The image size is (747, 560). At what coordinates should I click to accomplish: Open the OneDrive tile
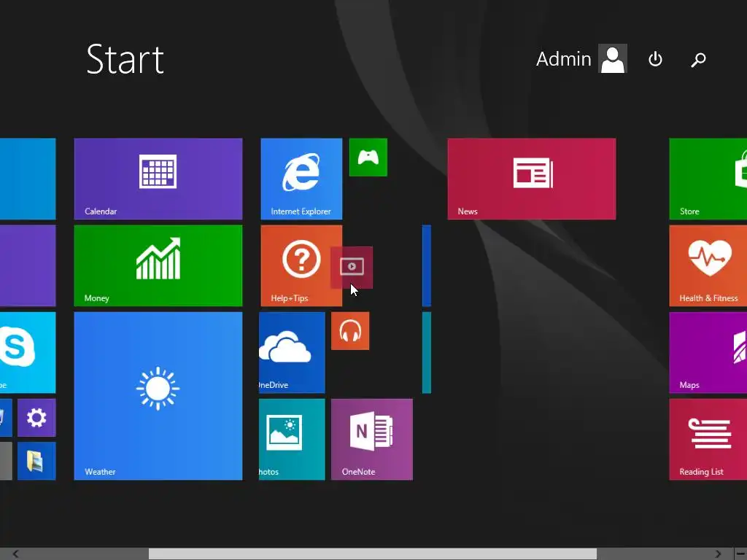pos(292,353)
